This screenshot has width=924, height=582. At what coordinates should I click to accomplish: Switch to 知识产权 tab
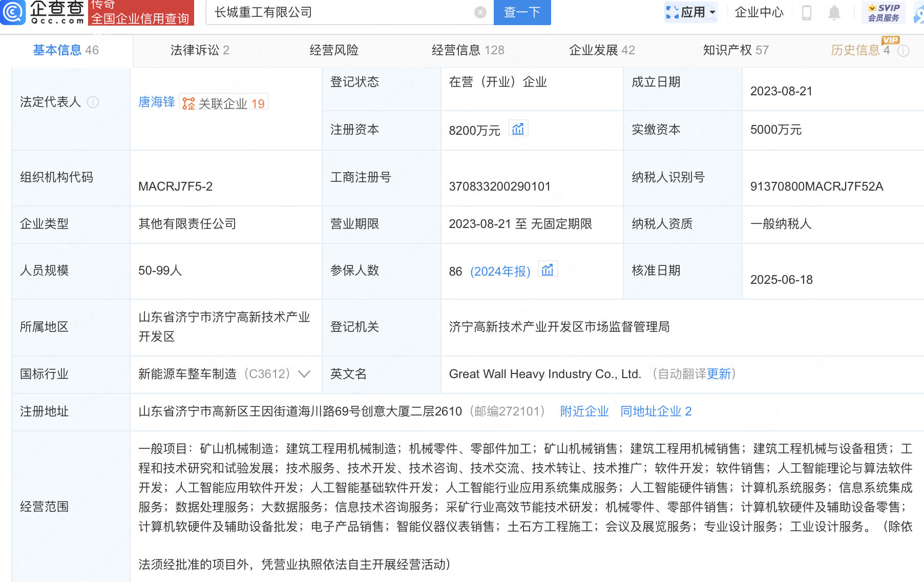736,50
